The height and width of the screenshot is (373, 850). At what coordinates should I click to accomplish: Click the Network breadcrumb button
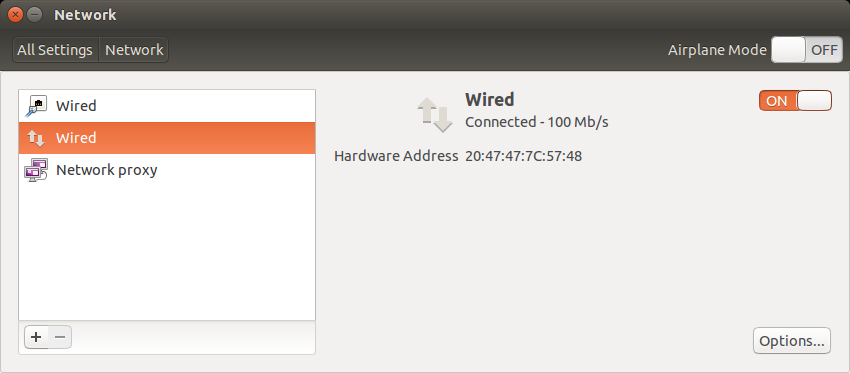coord(134,50)
